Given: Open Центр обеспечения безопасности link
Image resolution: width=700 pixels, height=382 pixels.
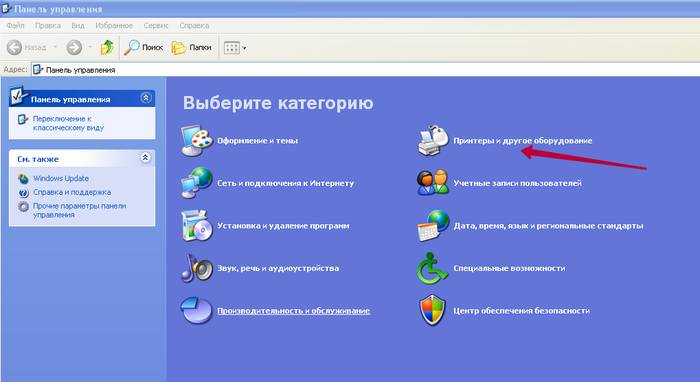Looking at the screenshot, I should tap(521, 311).
